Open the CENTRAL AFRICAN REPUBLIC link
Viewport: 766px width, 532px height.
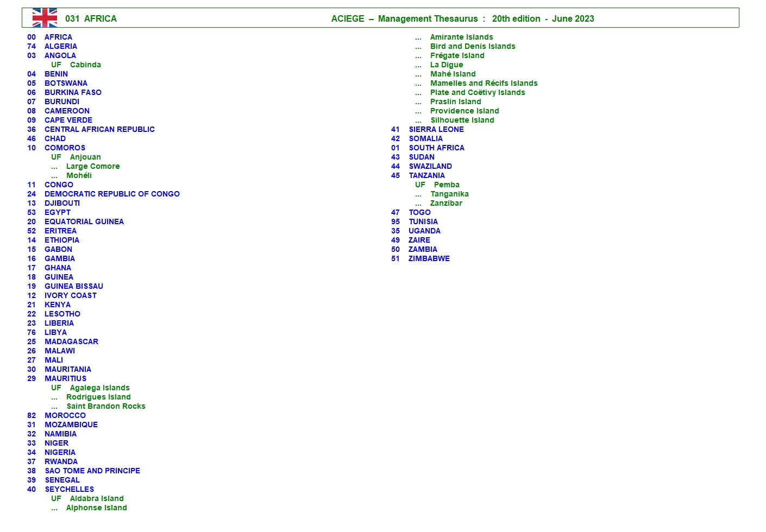point(99,129)
